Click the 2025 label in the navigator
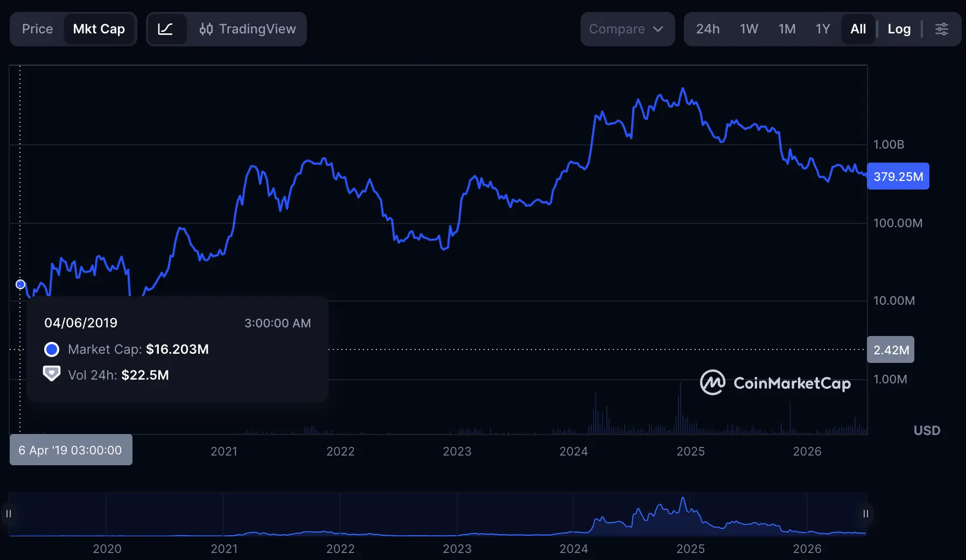 pyautogui.click(x=690, y=549)
